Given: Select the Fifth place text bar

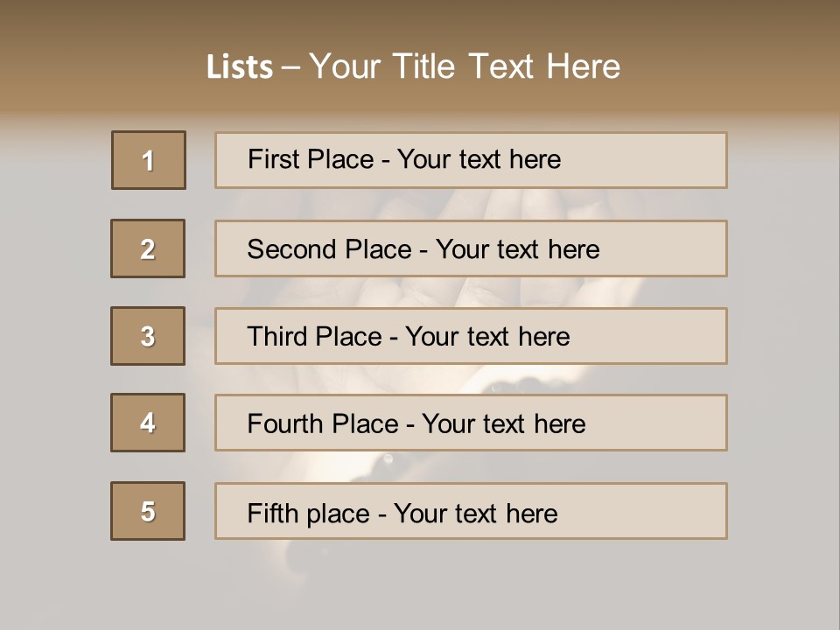Looking at the screenshot, I should [471, 511].
